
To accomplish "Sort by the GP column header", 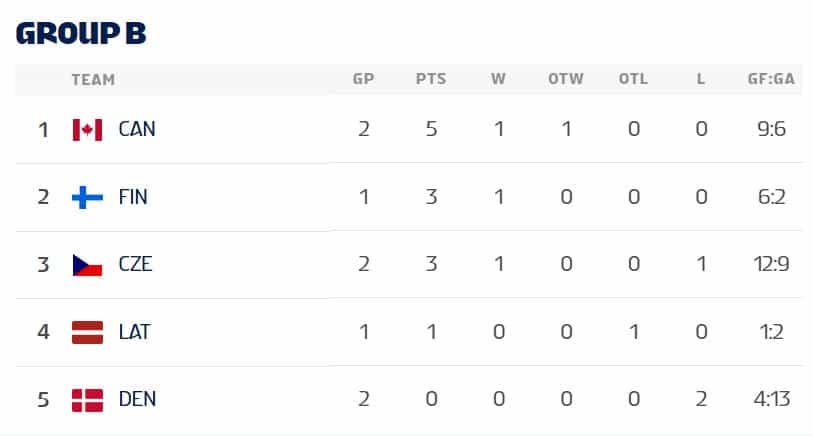I will pos(363,80).
